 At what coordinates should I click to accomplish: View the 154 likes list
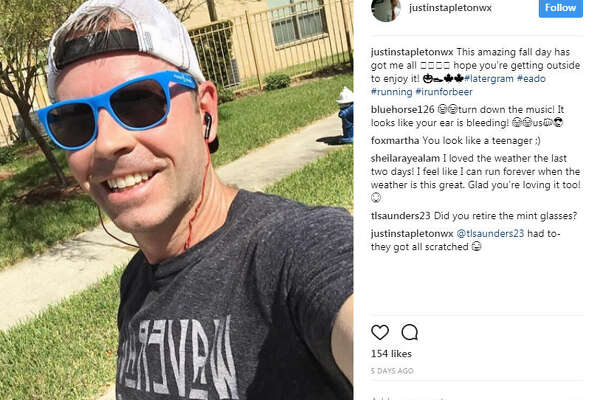tap(391, 354)
